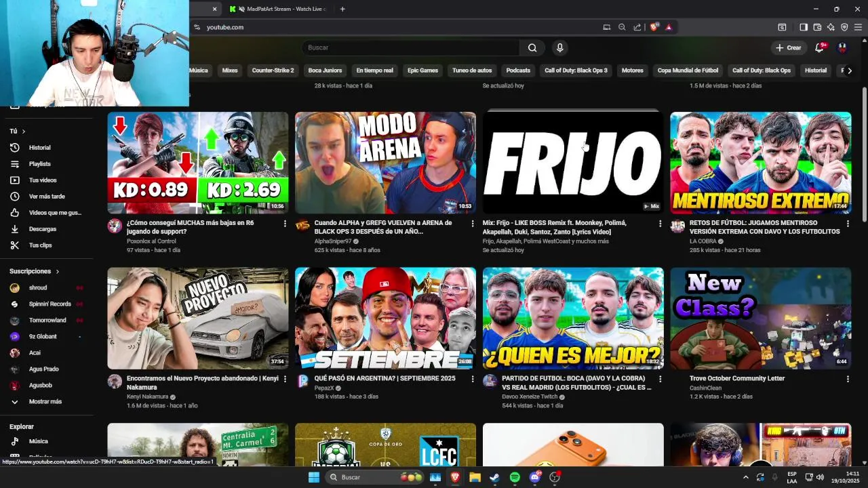Click the Brave Rewards triangle icon

click(x=669, y=27)
